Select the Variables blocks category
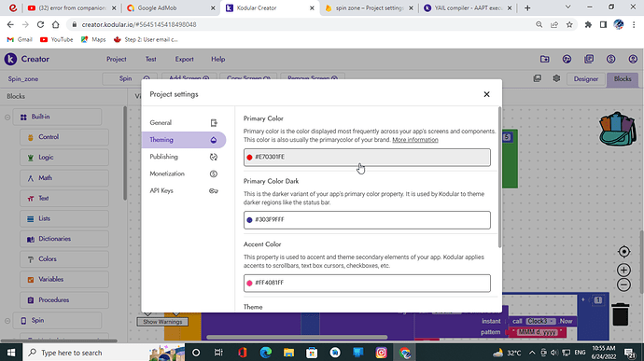 point(64,279)
